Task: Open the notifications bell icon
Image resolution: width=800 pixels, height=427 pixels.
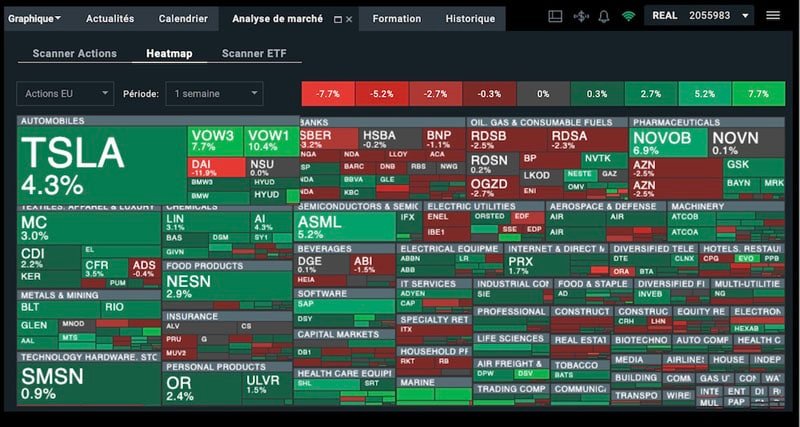Action: coord(604,16)
